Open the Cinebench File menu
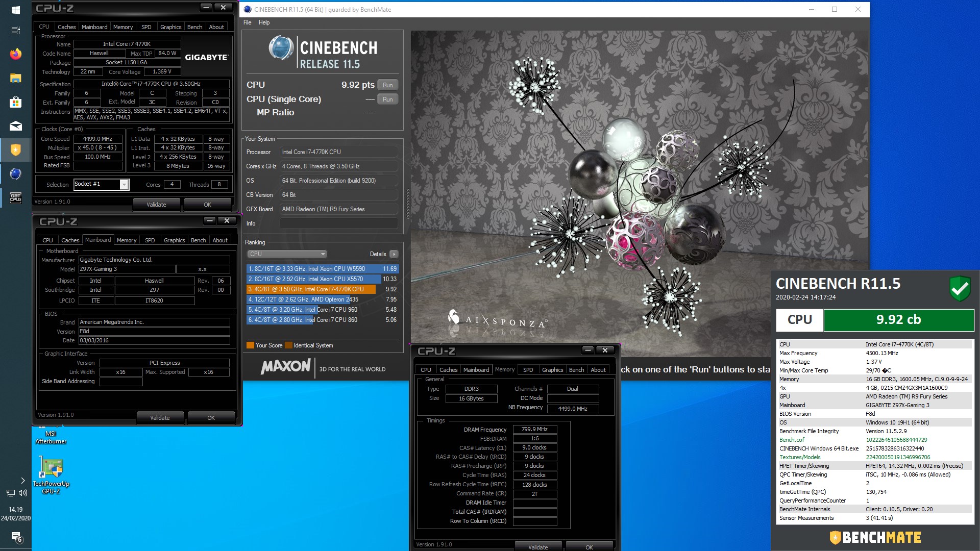980x551 pixels. (x=248, y=22)
